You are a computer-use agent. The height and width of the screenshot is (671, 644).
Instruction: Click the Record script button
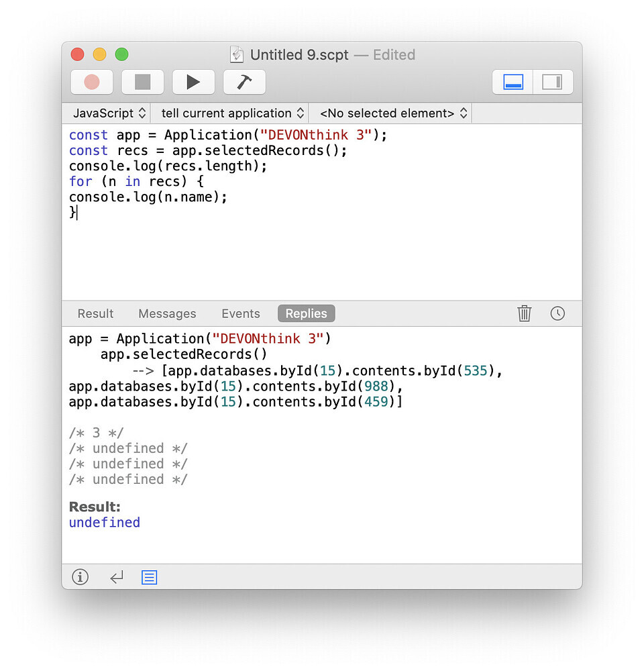point(92,82)
